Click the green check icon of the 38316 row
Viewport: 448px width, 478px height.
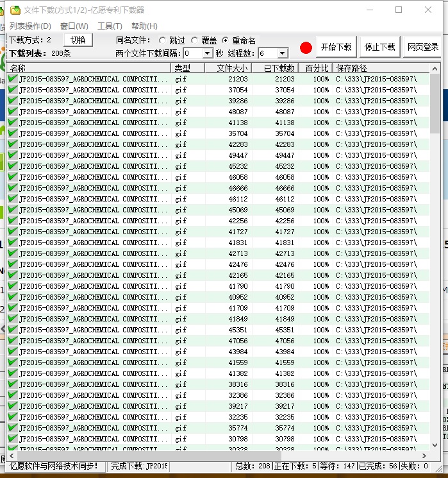(x=13, y=384)
